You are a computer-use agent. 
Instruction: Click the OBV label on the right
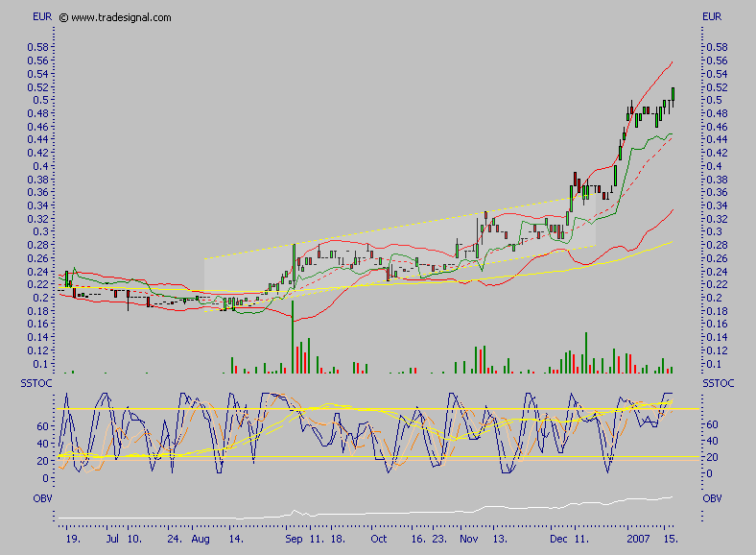point(712,499)
